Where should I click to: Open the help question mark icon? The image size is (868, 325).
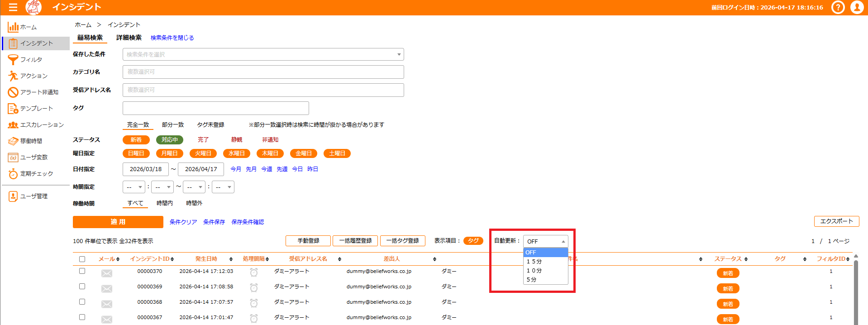pyautogui.click(x=838, y=7)
